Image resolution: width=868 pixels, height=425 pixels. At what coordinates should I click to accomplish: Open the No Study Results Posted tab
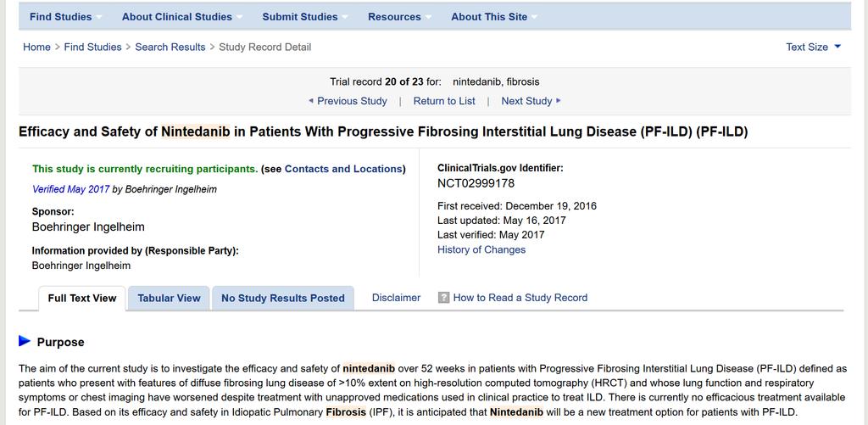click(x=283, y=298)
